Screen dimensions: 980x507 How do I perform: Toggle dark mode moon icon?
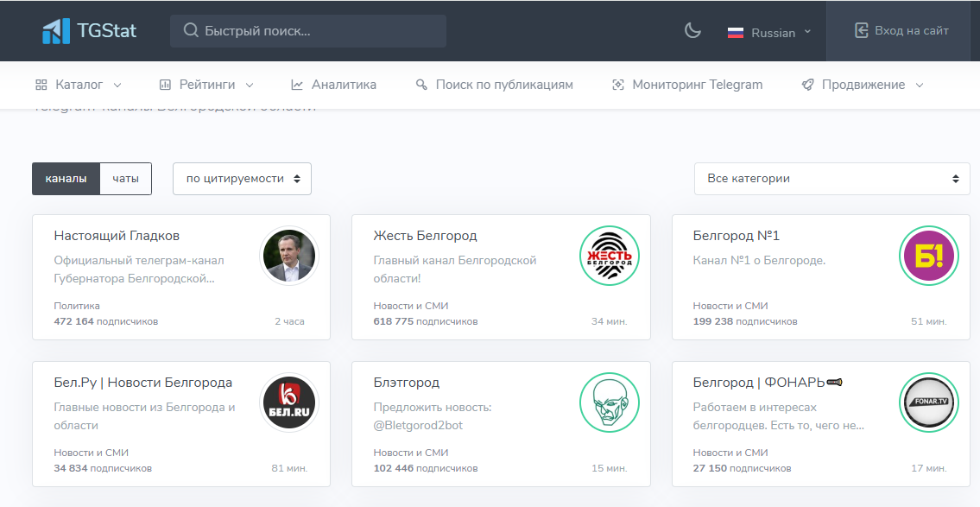[692, 31]
